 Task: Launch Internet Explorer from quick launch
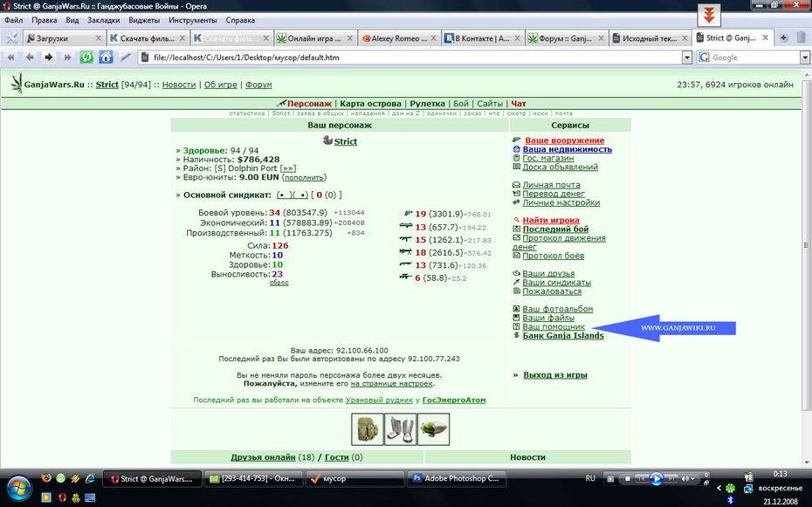tap(90, 478)
